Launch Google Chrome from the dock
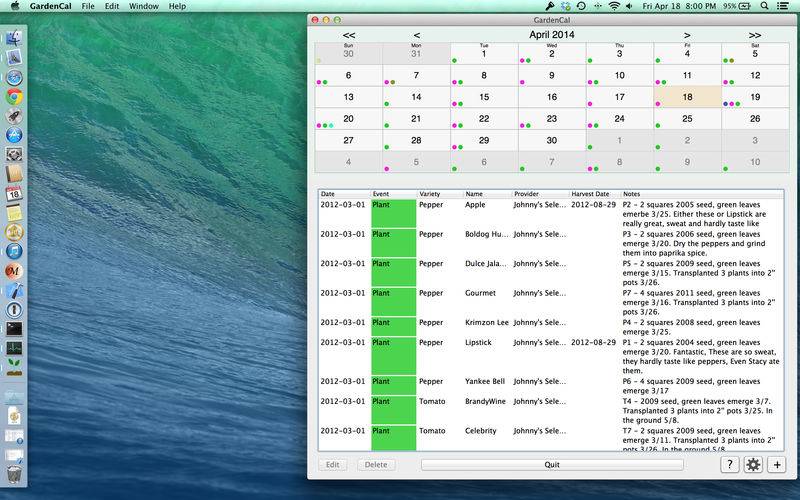800x500 pixels. point(14,96)
